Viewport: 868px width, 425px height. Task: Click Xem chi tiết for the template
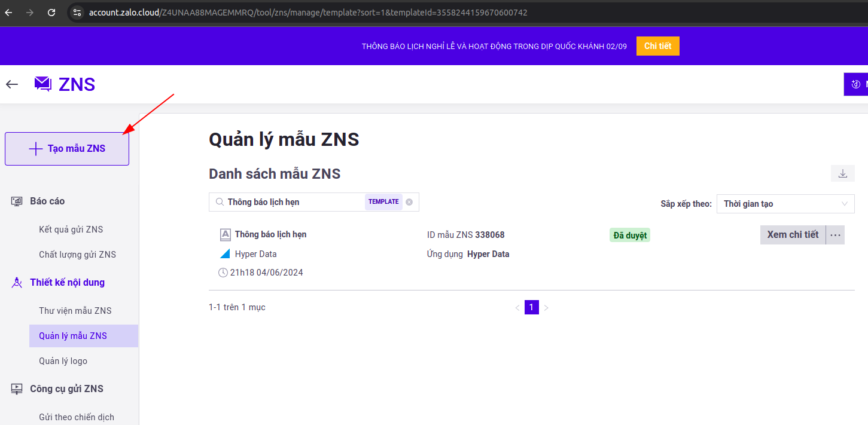(x=793, y=235)
